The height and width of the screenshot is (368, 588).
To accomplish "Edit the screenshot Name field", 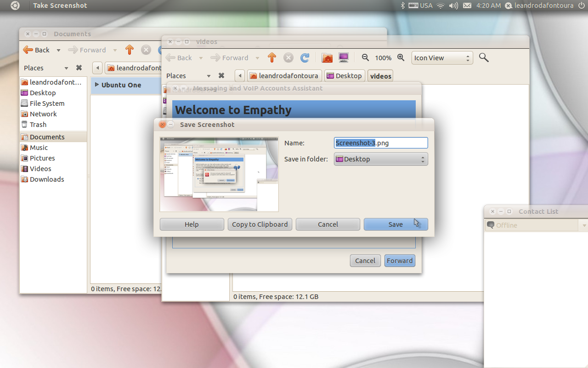I will point(381,143).
